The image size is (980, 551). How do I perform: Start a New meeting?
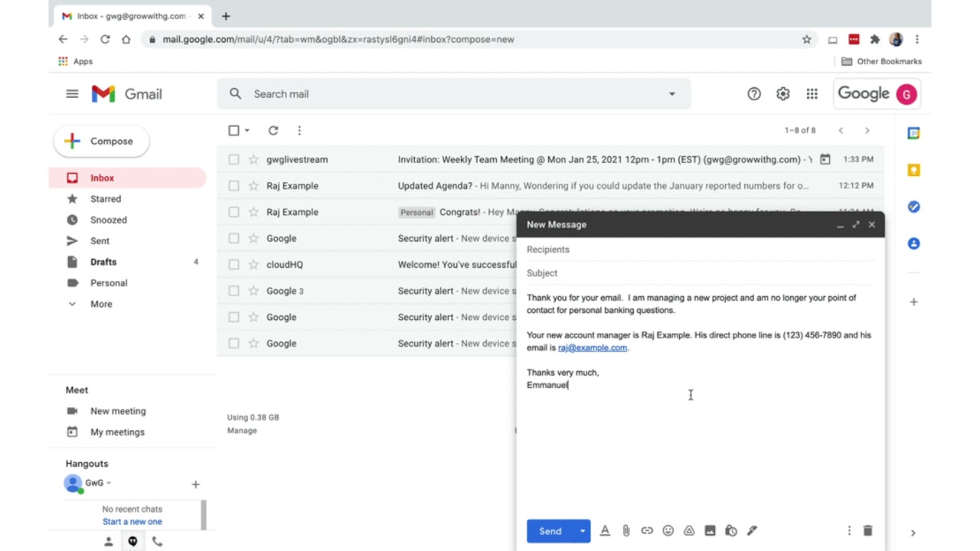tap(118, 411)
